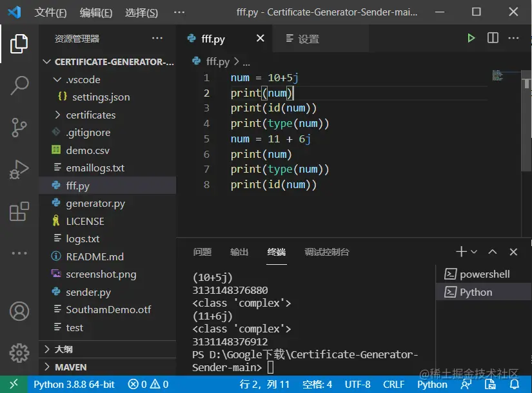Select the 终端 panel tab
532x393 pixels.
[x=276, y=252]
